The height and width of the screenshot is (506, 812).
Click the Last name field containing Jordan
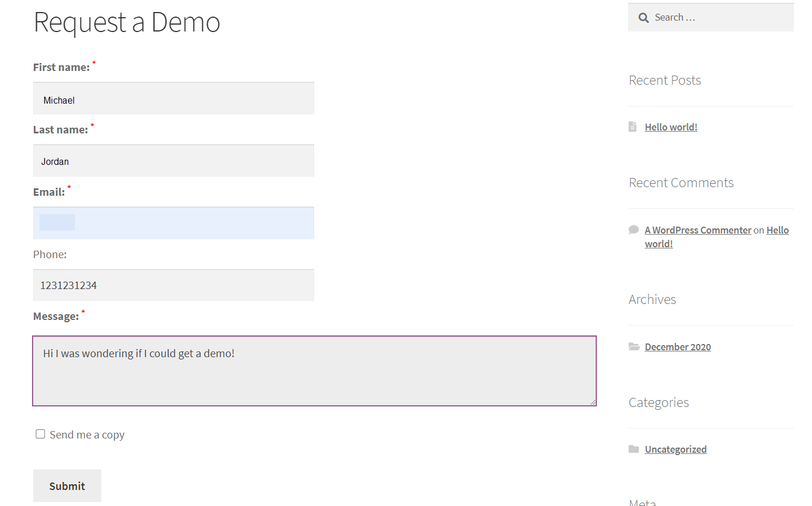[173, 161]
